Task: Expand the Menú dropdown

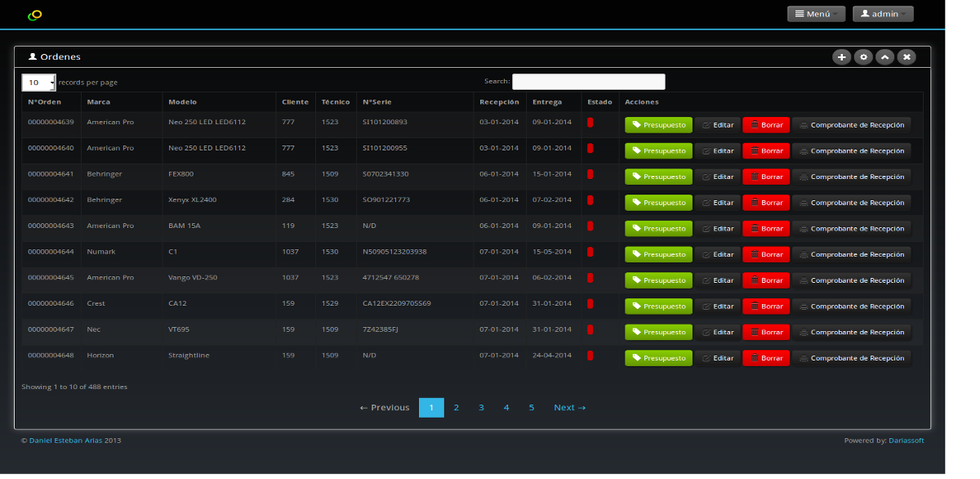Action: [816, 14]
